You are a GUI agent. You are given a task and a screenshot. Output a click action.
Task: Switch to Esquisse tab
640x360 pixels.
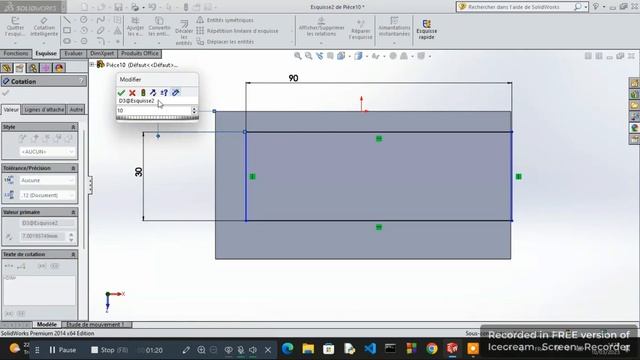coord(46,53)
